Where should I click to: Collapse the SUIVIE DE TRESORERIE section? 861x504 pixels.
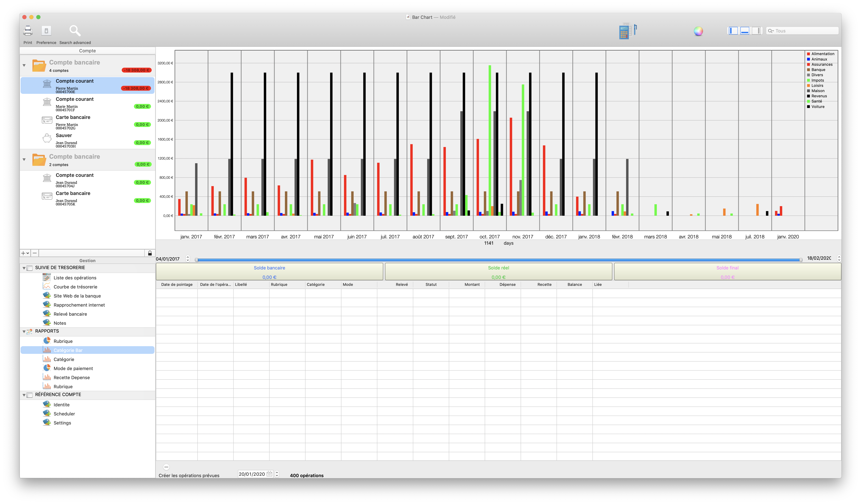[x=24, y=268]
